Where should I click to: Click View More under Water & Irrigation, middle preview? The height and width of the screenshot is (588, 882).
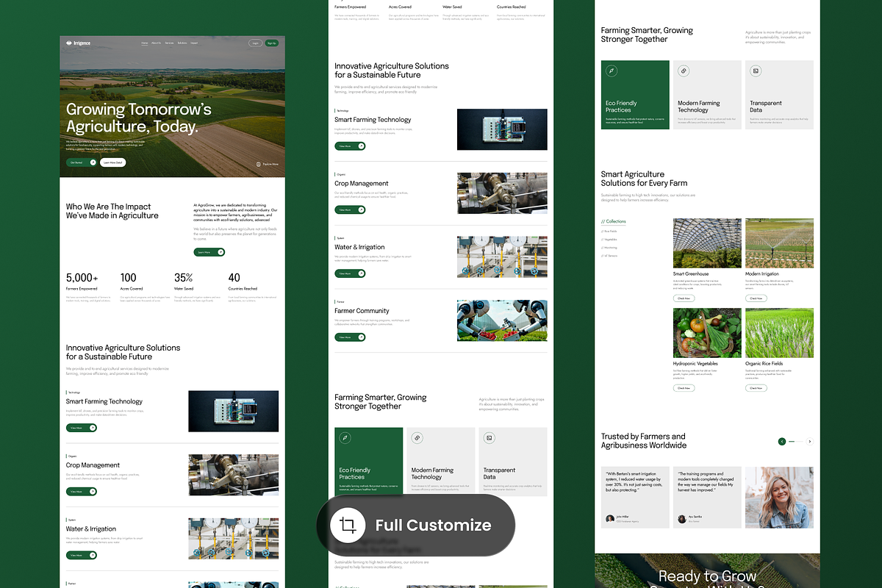(x=350, y=273)
